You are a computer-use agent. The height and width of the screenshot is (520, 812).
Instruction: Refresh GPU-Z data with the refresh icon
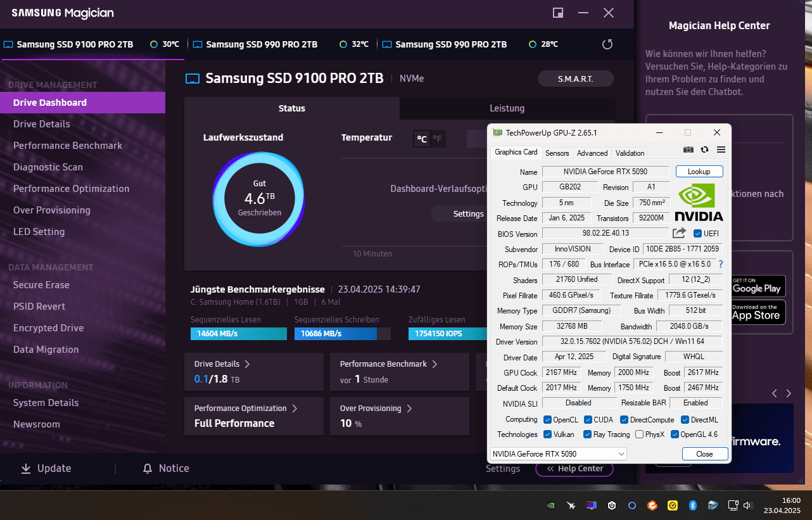704,149
